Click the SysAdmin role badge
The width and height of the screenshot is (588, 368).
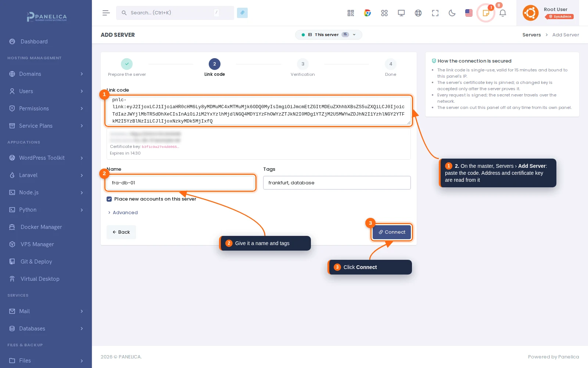click(560, 17)
